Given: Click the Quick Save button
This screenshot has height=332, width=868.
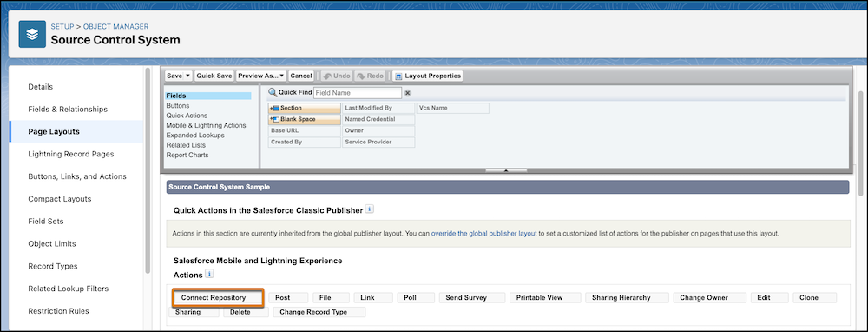Looking at the screenshot, I should click(x=214, y=76).
